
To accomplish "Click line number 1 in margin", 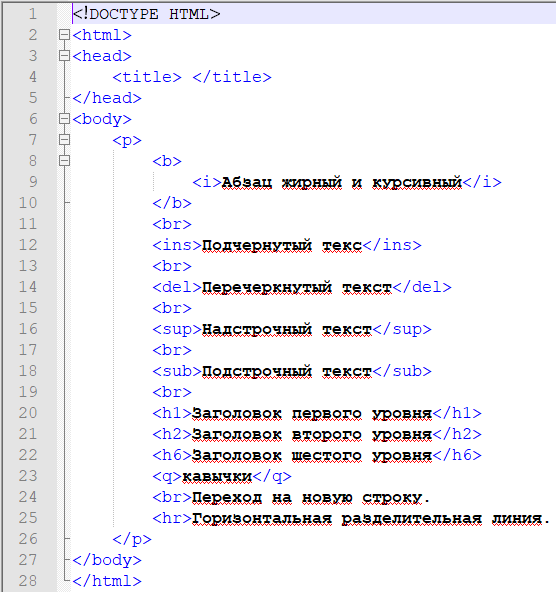I will 33,14.
